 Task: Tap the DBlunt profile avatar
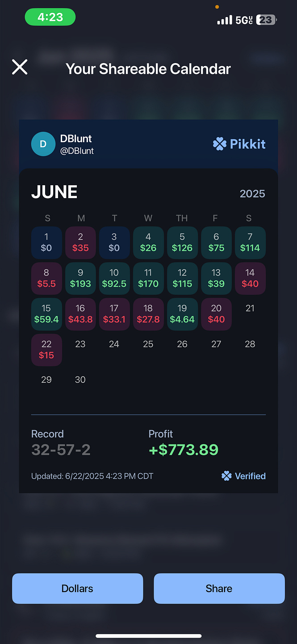(43, 144)
